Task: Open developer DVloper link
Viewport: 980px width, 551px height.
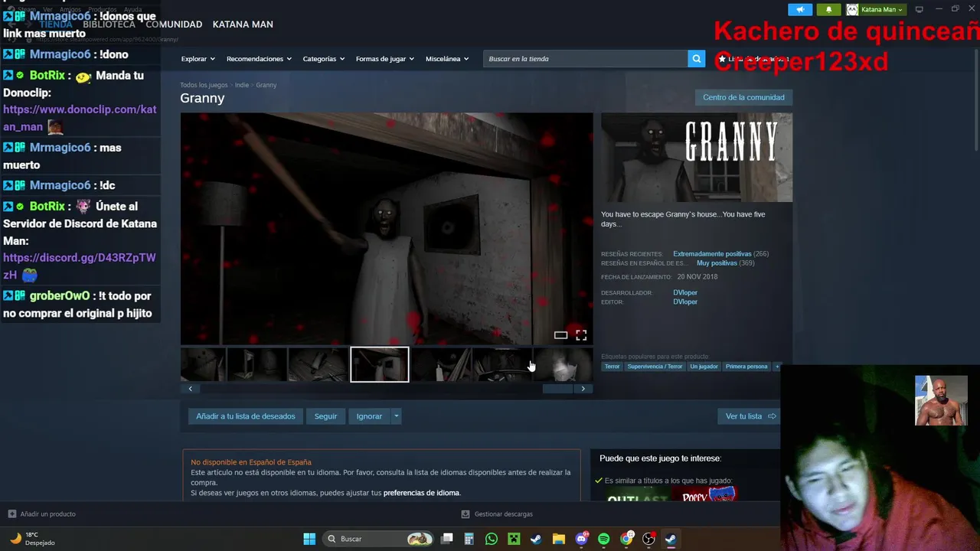Action: click(x=685, y=292)
